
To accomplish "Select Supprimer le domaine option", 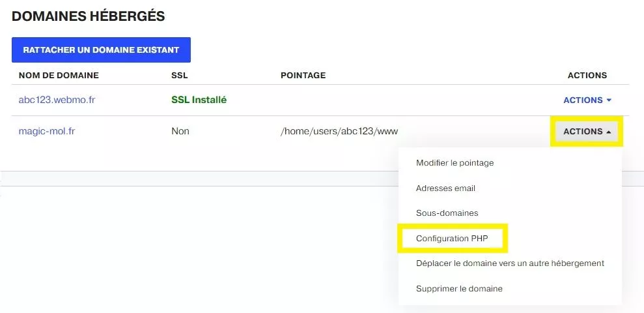I will point(459,289).
